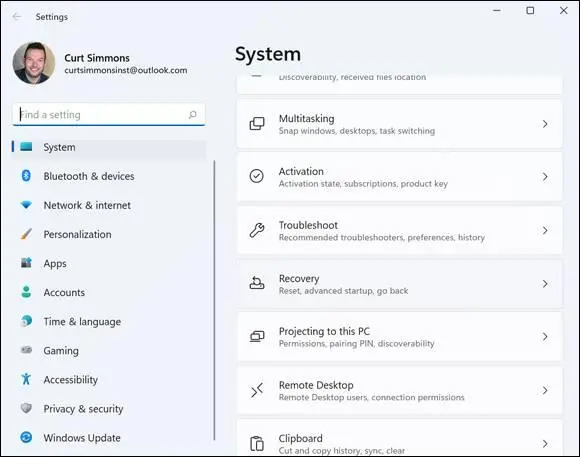Image resolution: width=580 pixels, height=457 pixels.
Task: Click the back arrow next to Settings
Action: [x=16, y=17]
